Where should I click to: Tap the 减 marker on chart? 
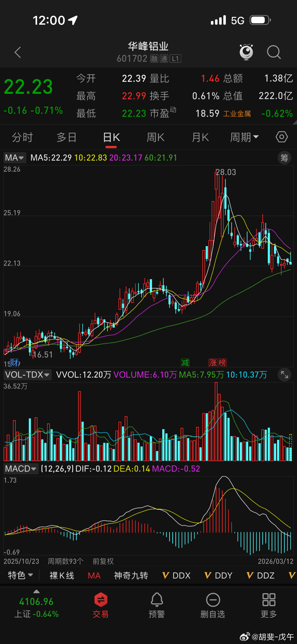[185, 363]
